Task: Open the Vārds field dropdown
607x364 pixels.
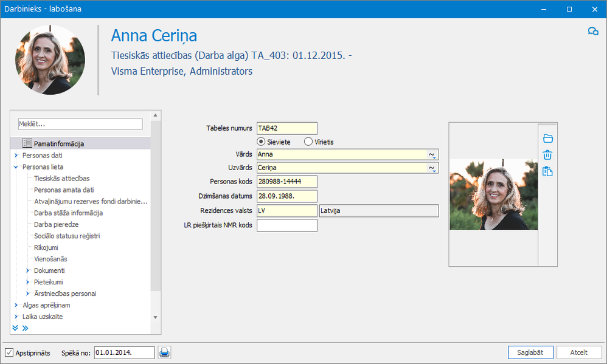Action: pos(432,154)
